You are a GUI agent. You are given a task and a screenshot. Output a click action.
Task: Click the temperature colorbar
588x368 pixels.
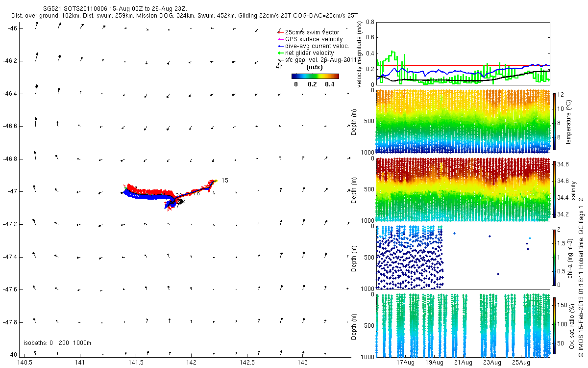click(555, 123)
